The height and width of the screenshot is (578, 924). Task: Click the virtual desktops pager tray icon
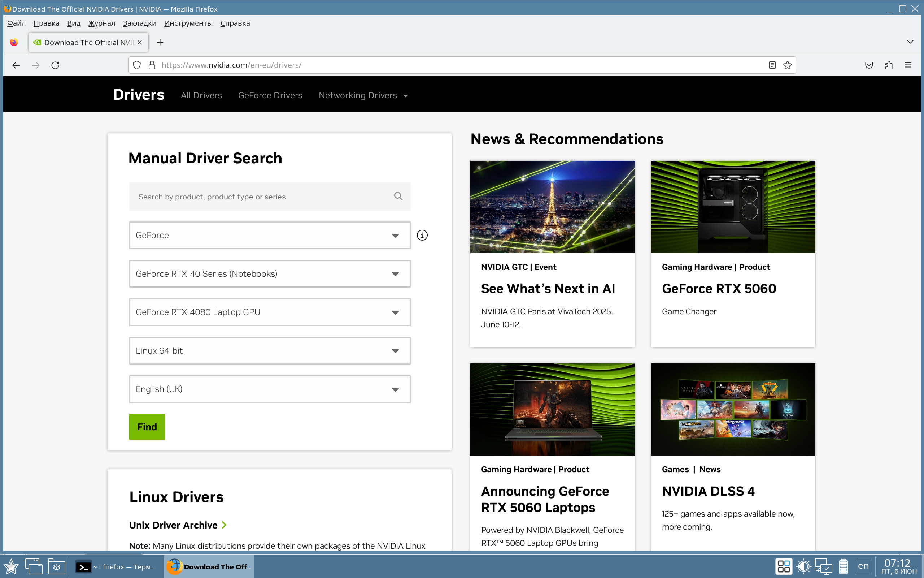[784, 566]
